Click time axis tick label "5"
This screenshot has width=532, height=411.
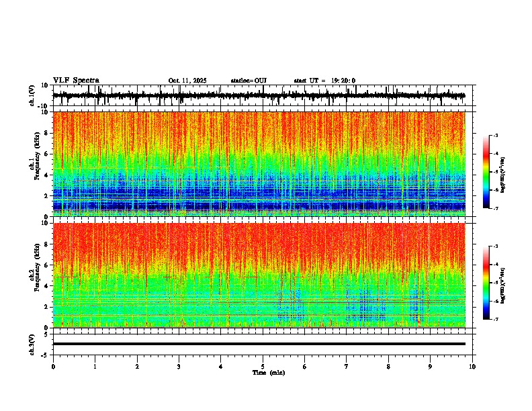[x=263, y=367]
